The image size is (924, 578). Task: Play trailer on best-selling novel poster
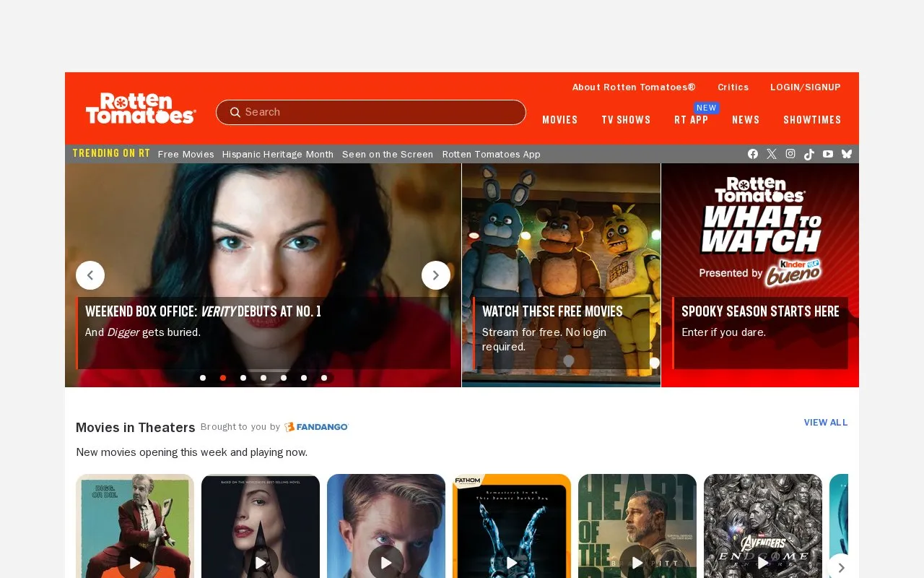pos(261,562)
